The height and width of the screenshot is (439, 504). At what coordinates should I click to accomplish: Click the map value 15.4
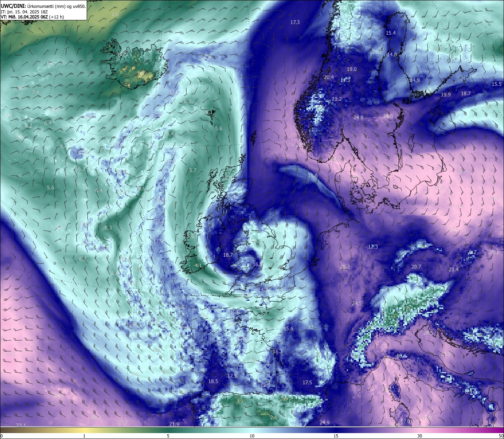click(391, 33)
